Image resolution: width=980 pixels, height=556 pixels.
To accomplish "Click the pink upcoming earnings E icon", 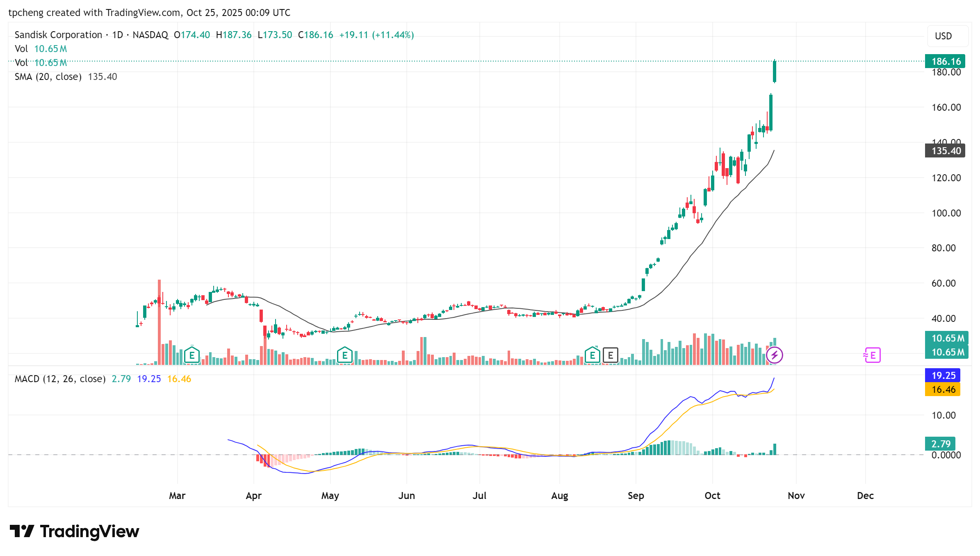I will tap(872, 355).
